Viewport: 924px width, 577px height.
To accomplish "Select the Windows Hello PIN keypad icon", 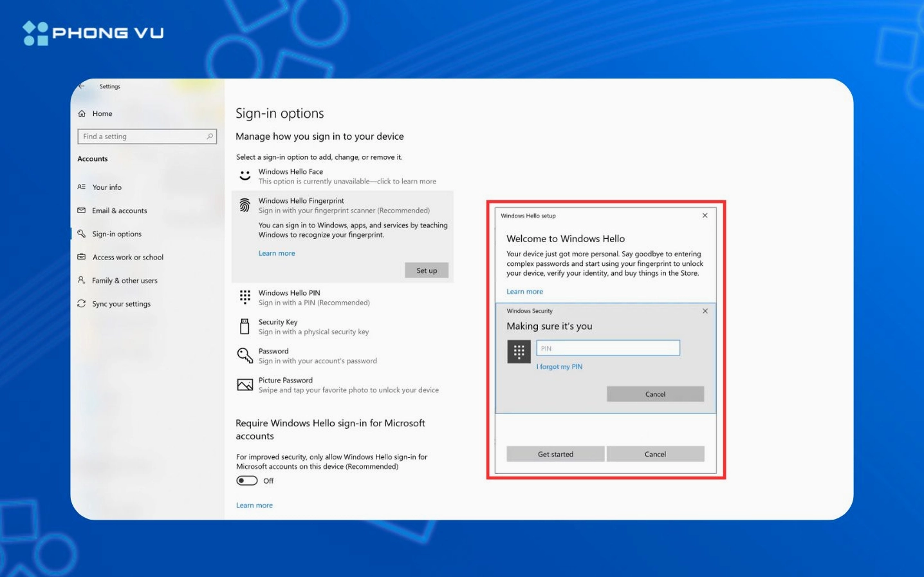I will tap(245, 297).
